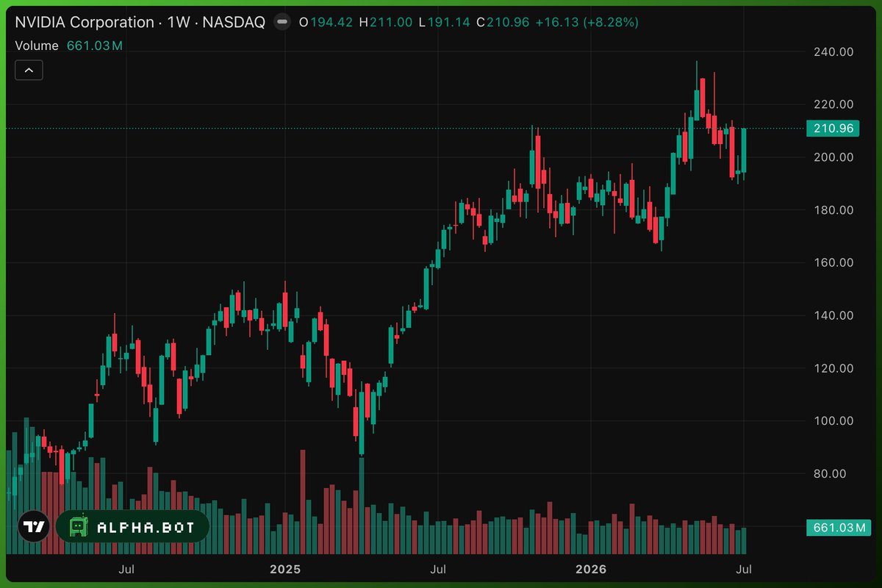This screenshot has width=882, height=588.
Task: Click the 661.03 M volume axis tag
Action: click(837, 527)
